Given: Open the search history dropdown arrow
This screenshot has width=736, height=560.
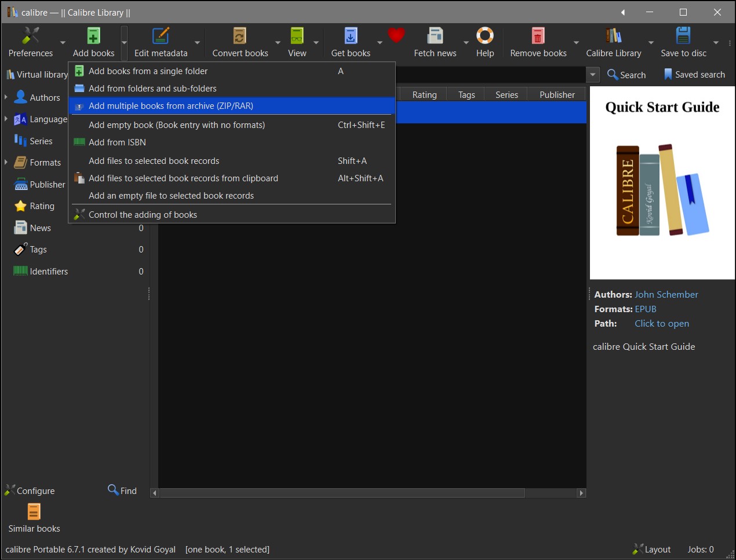Looking at the screenshot, I should point(592,75).
